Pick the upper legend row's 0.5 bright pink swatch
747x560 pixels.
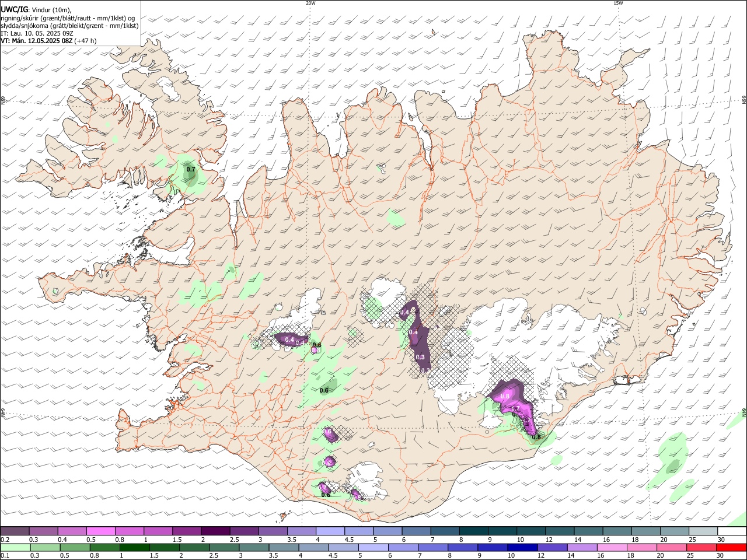(100, 531)
